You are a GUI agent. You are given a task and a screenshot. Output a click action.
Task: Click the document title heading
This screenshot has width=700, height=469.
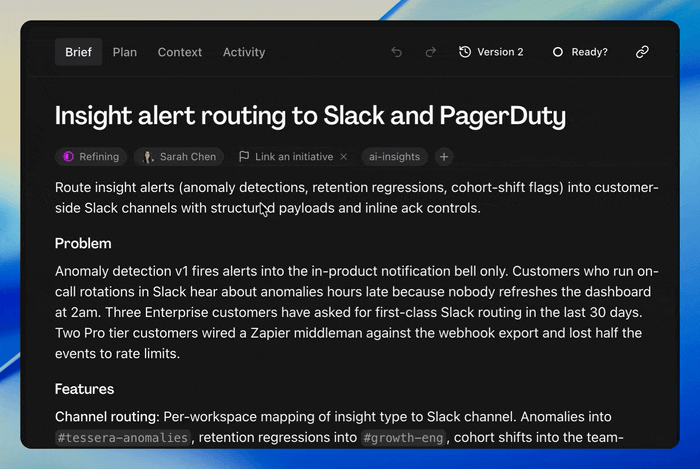310,116
